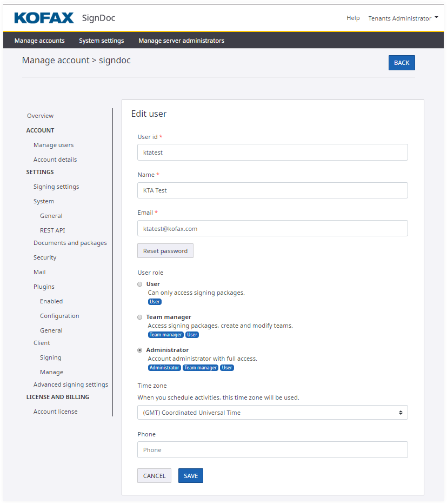
Task: Navigate to REST API settings
Action: [x=52, y=230]
